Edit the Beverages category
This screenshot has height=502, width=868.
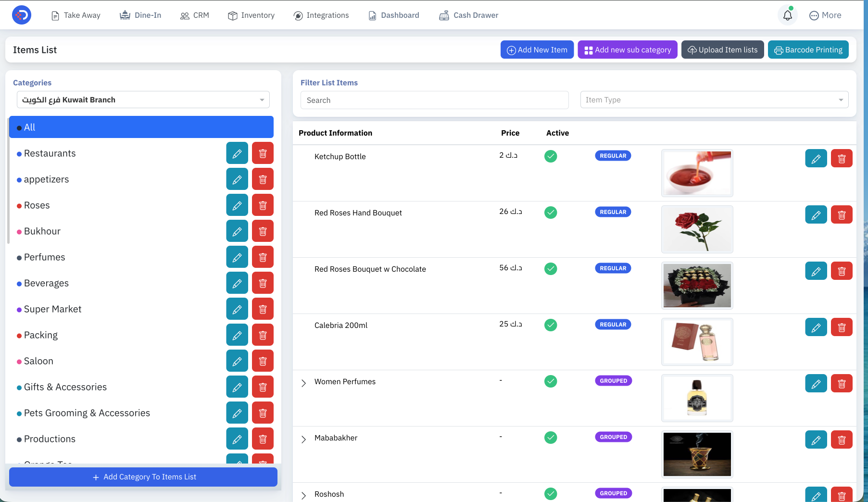point(237,283)
